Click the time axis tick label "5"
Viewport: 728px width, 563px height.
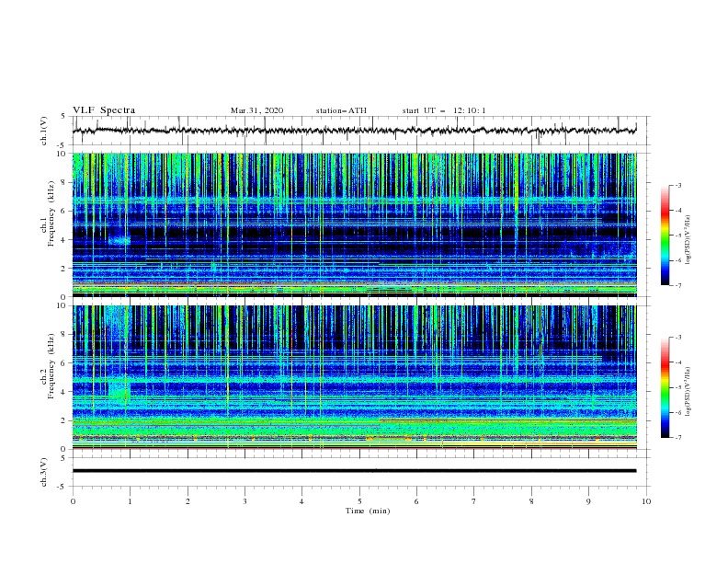pyautogui.click(x=359, y=501)
